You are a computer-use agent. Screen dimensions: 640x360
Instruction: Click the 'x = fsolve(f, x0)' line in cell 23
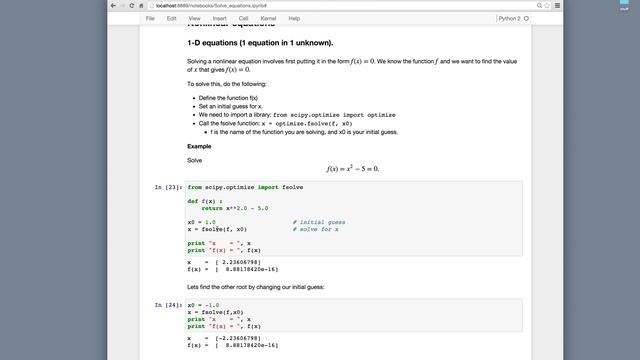[x=217, y=229]
